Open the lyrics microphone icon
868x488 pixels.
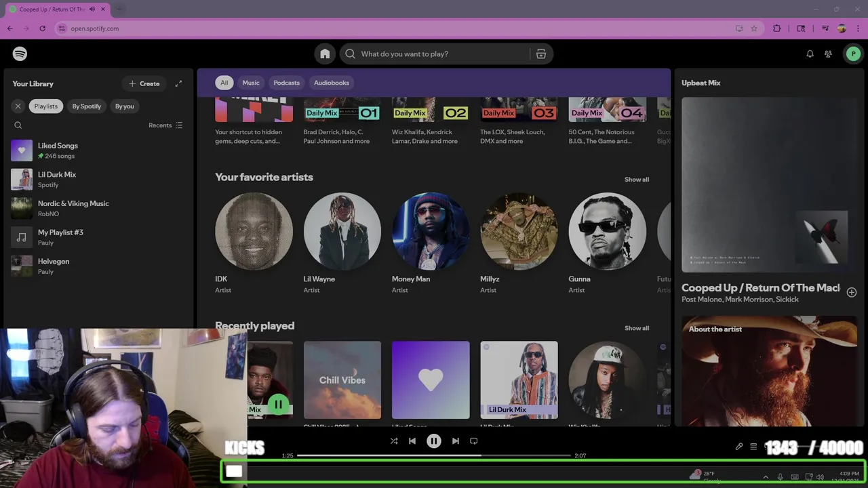[x=739, y=447]
